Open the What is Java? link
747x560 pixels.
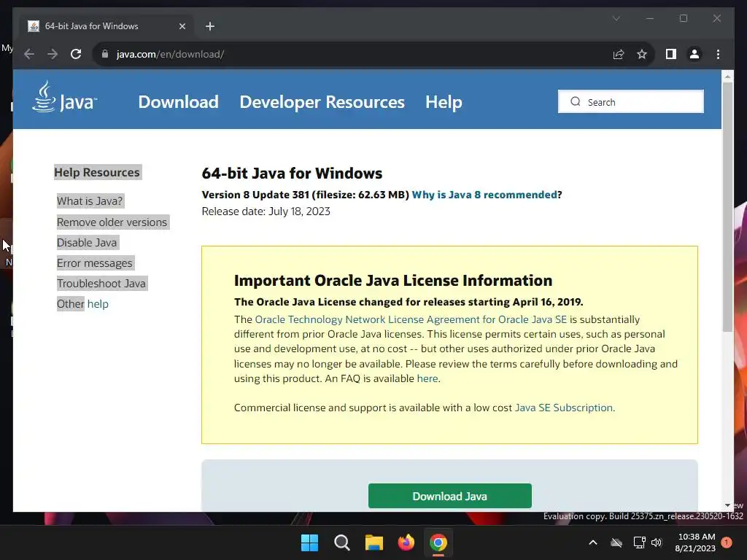[x=90, y=201]
